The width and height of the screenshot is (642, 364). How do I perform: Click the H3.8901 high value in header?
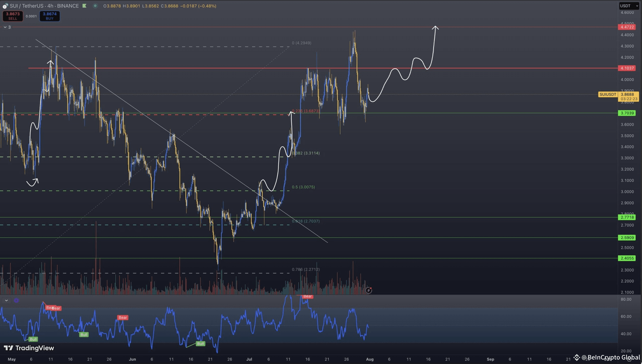click(x=131, y=6)
